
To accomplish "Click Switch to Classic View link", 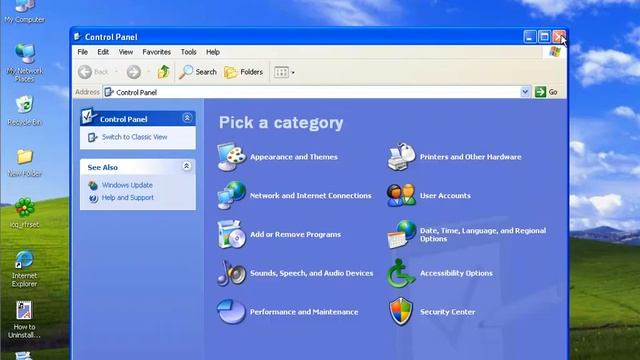I will click(x=134, y=137).
